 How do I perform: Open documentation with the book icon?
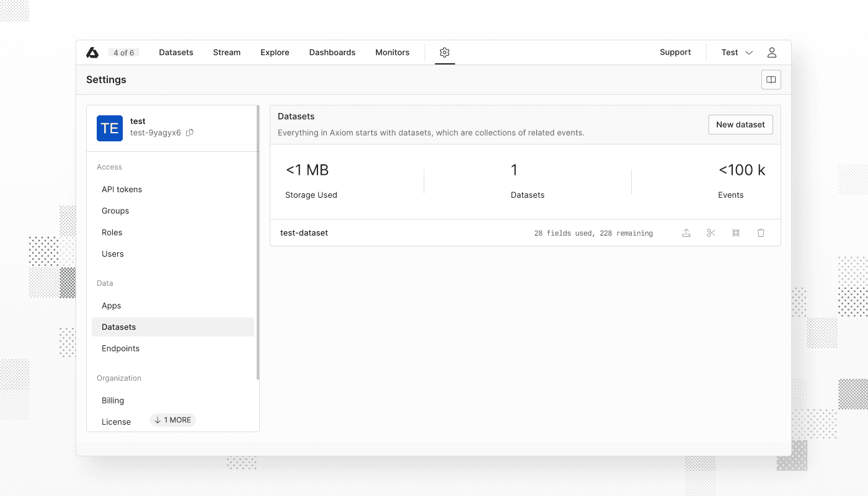click(x=771, y=79)
